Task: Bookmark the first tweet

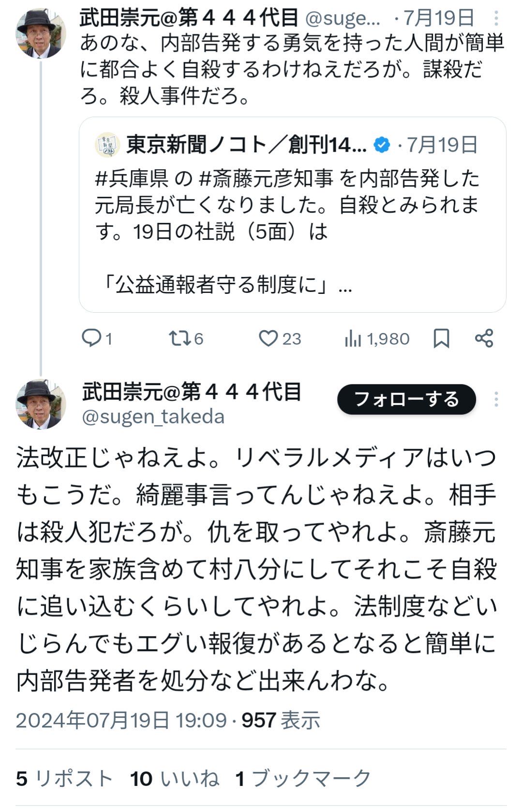Action: [x=441, y=338]
